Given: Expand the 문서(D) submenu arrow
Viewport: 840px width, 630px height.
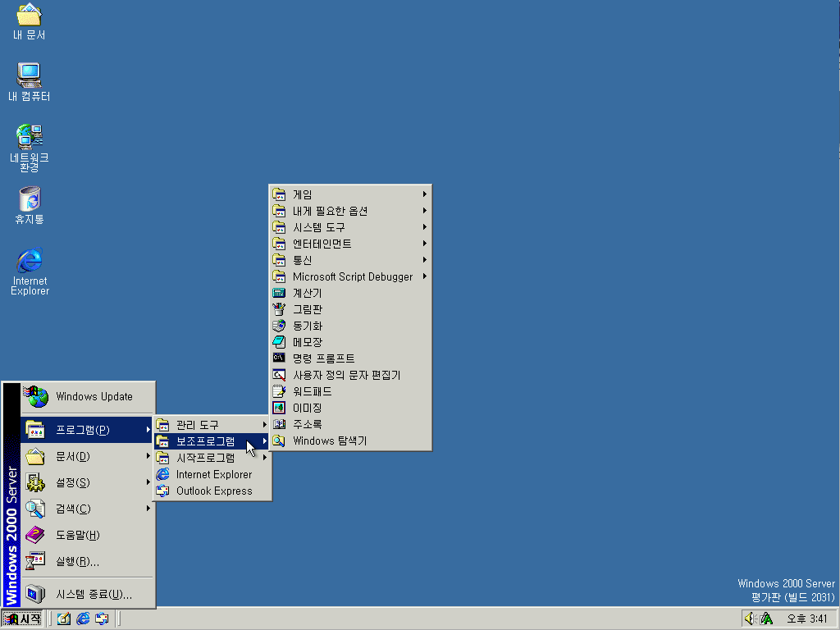Looking at the screenshot, I should point(148,456).
